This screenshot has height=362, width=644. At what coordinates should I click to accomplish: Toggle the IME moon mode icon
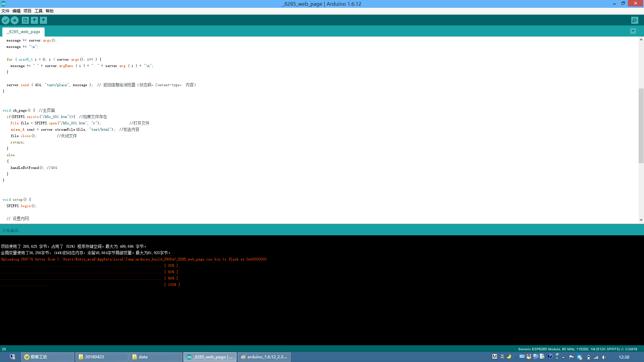(x=509, y=357)
